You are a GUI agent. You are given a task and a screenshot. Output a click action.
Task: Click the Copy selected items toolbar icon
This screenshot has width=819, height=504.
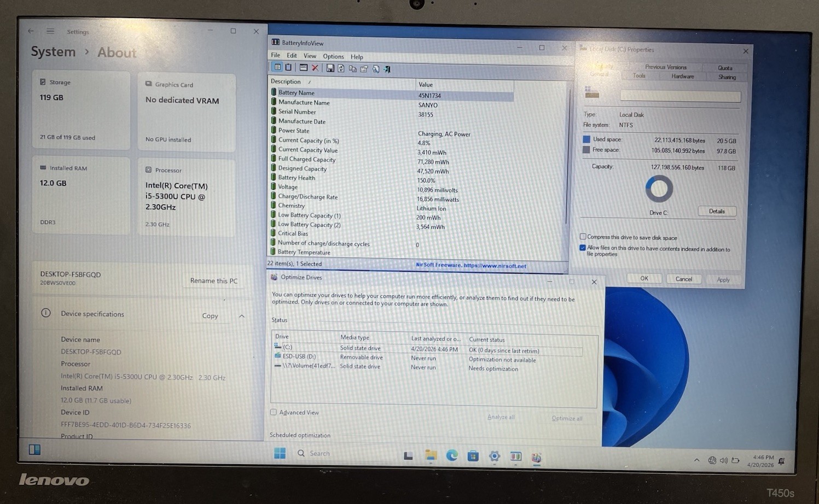pos(352,68)
